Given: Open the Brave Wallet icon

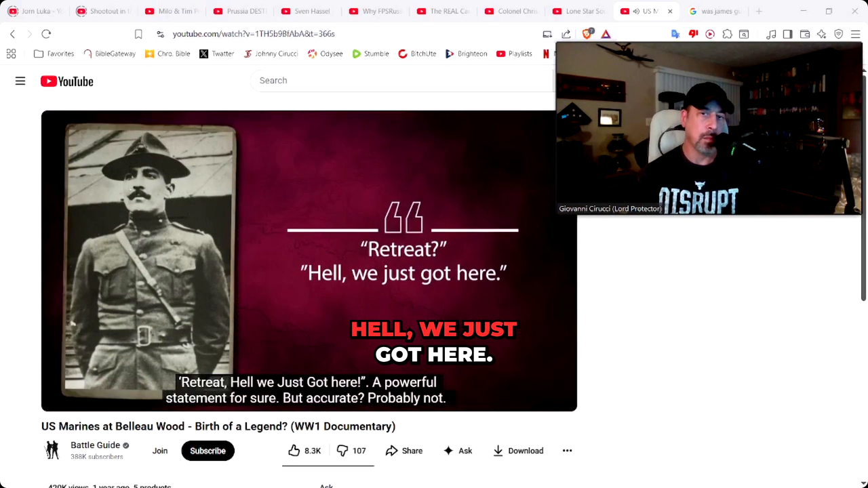Looking at the screenshot, I should pos(805,34).
